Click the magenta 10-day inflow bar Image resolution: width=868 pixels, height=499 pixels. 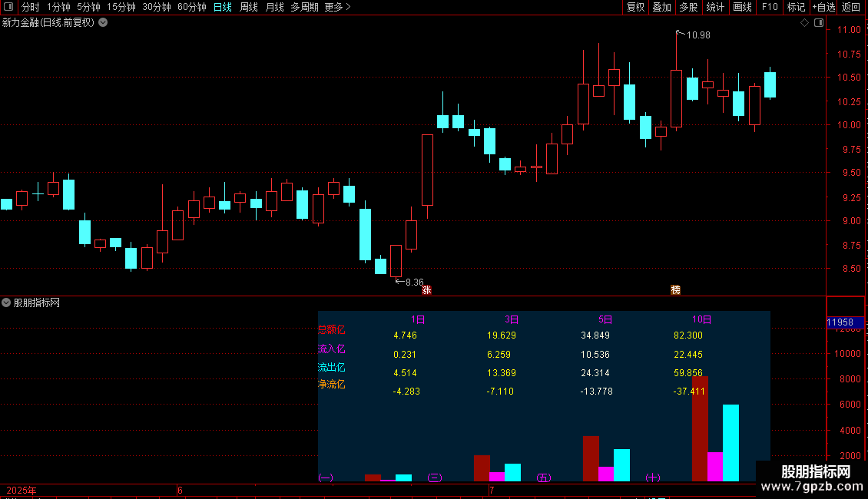[715, 467]
